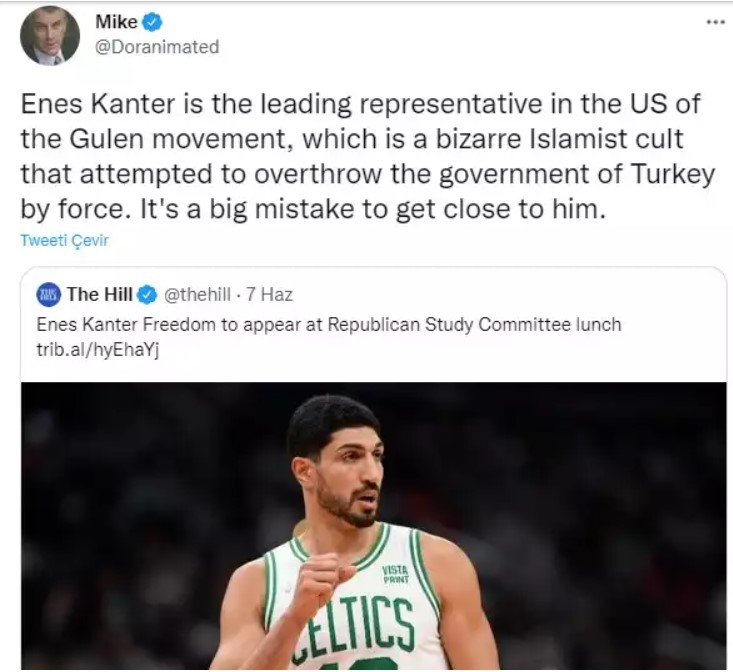
Task: Open the quoted The Hill tweet card
Action: 374,468
